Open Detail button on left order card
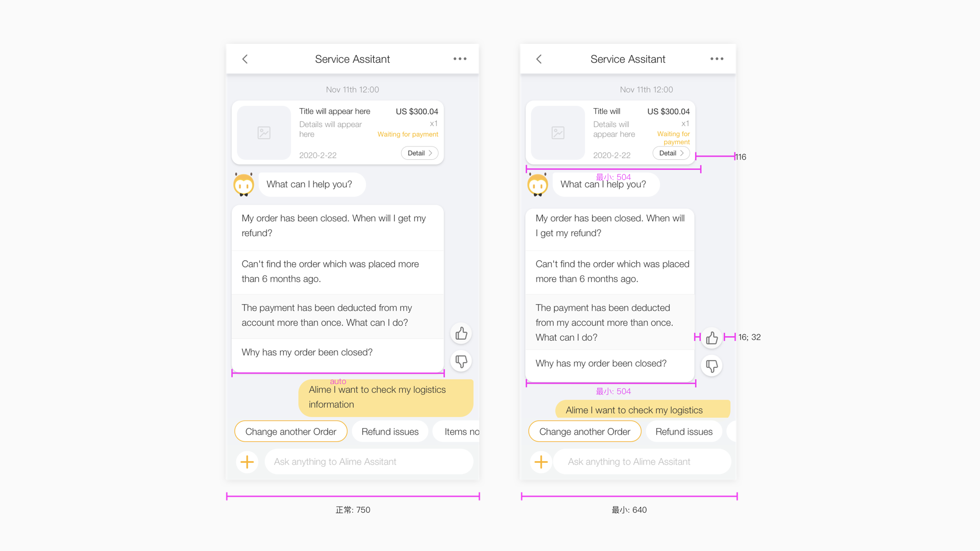This screenshot has width=980, height=551. (x=420, y=153)
